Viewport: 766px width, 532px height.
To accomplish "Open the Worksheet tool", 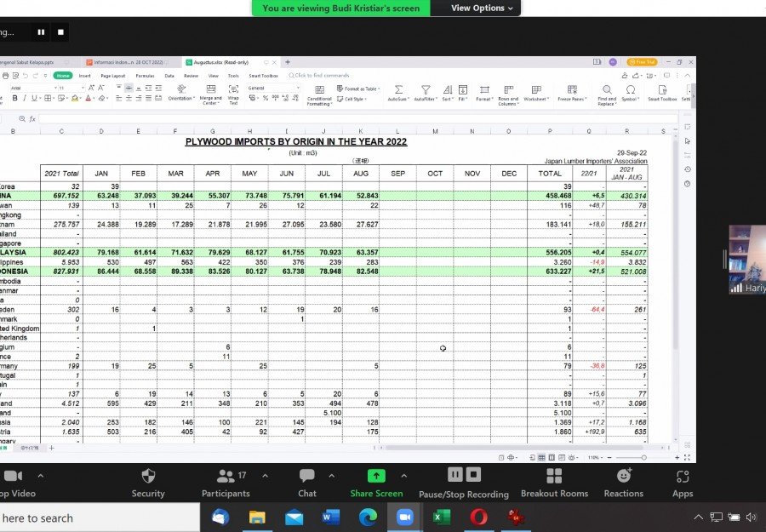I will click(x=536, y=93).
